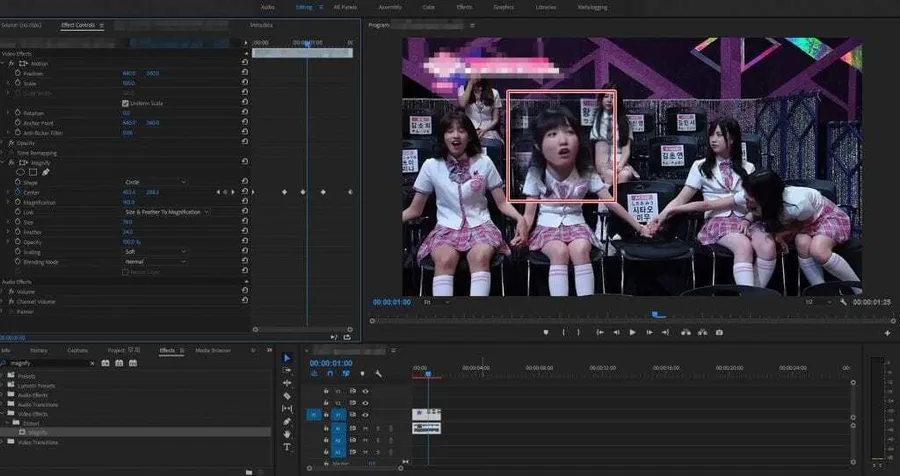The image size is (900, 476).
Task: Create 4-point rectangle mask under Magnify
Action: pyautogui.click(x=33, y=172)
